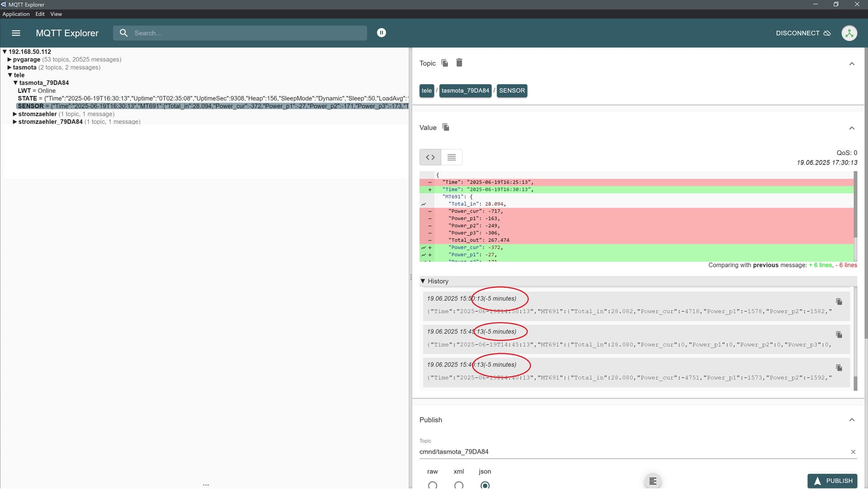Collapse the Topic panel
The image size is (868, 489).
pyautogui.click(x=852, y=64)
